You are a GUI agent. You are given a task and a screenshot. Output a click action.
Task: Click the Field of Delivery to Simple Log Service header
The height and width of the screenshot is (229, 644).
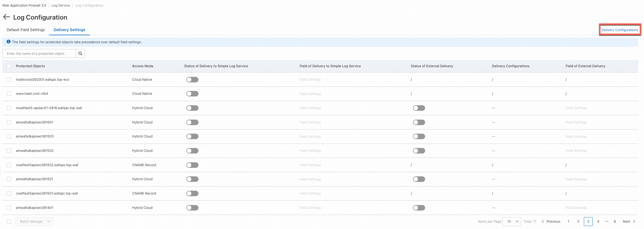pyautogui.click(x=330, y=66)
